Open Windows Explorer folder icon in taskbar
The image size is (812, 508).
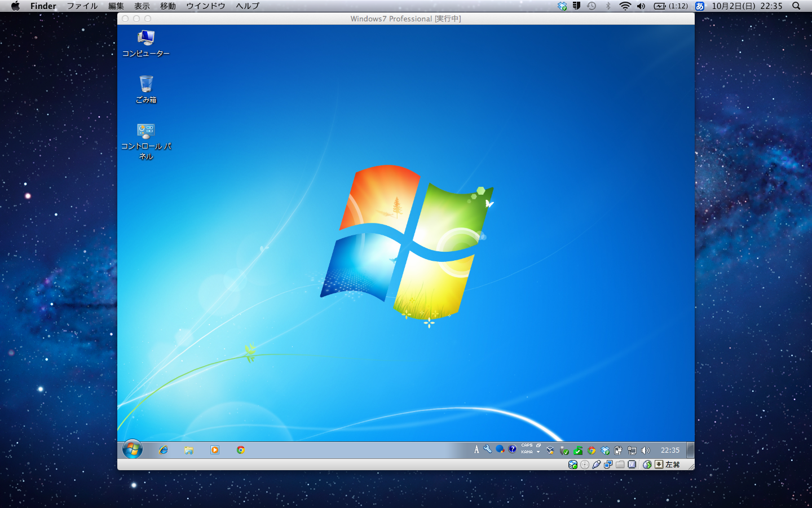point(189,450)
